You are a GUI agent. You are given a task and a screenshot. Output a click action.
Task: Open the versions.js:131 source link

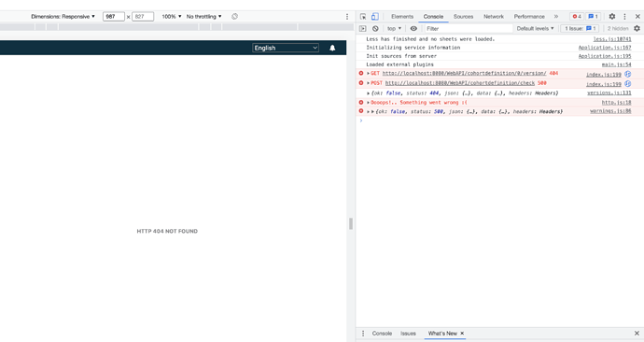pos(609,93)
